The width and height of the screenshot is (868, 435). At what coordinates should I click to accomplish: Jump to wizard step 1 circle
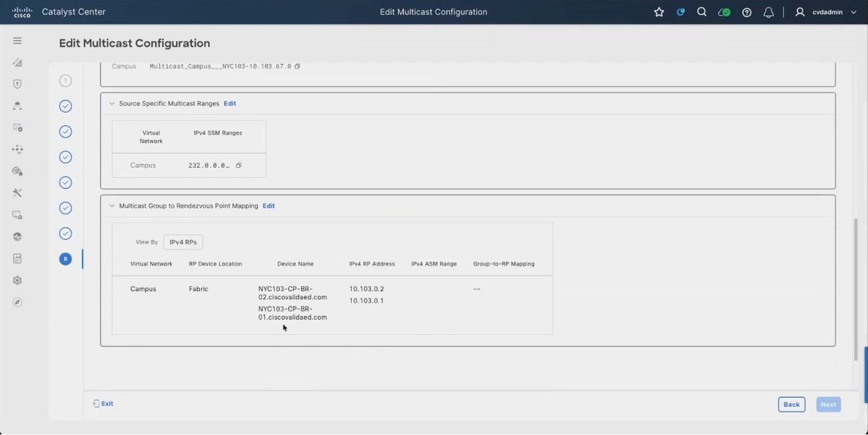(x=65, y=81)
